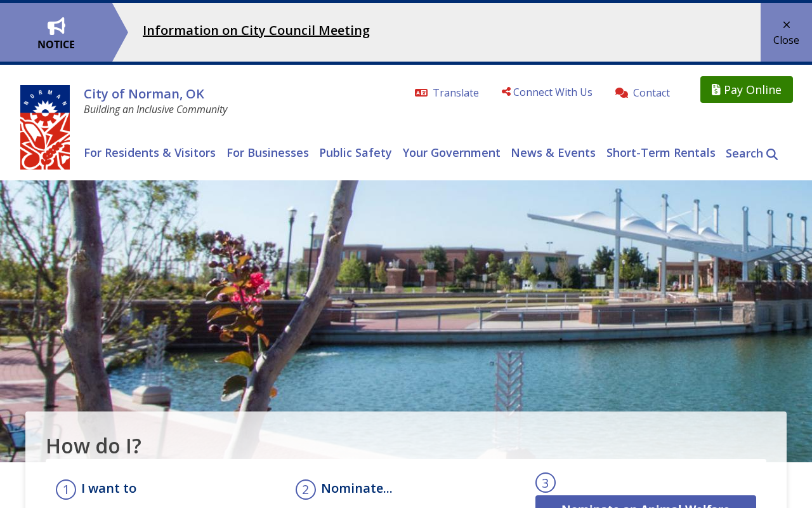Click the Pay Online dollar document icon
The width and height of the screenshot is (812, 508).
coord(716,90)
